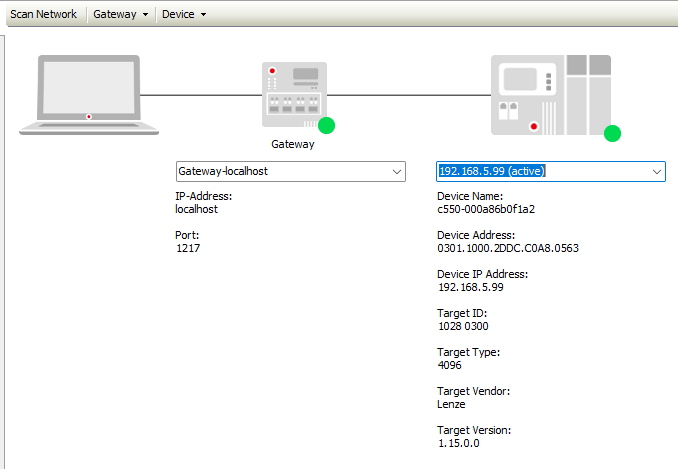
Task: Click the Port value 1217
Action: pos(187,248)
